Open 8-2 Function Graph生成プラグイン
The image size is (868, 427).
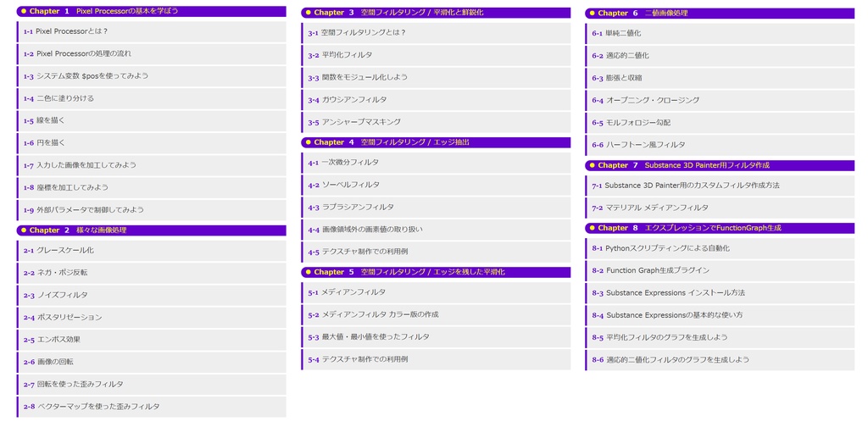tap(720, 270)
